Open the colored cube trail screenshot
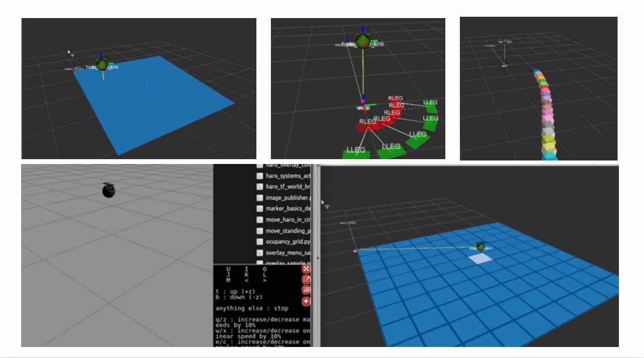 [538, 88]
